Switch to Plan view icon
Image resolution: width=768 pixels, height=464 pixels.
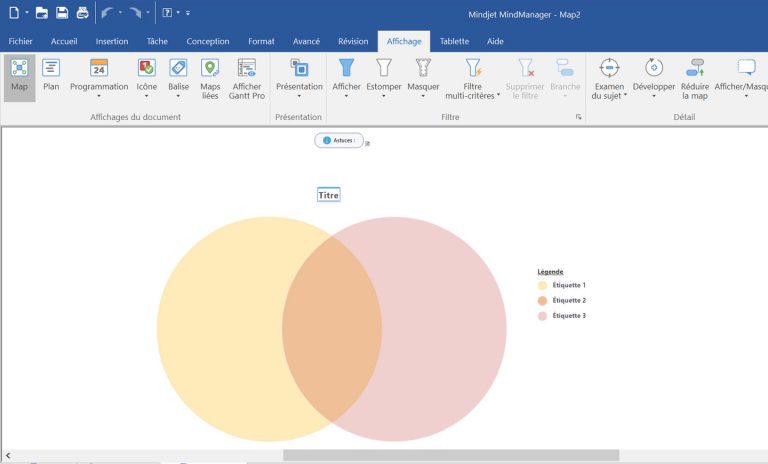[x=51, y=75]
